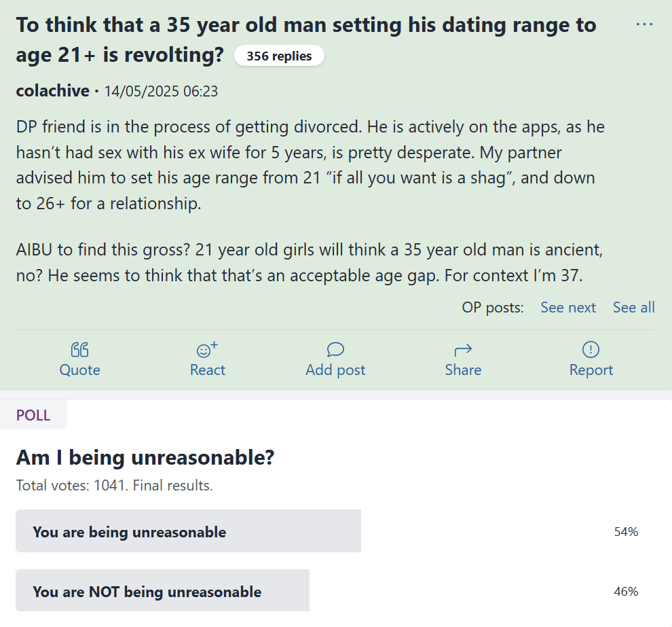Click the arrow Share icon
The height and width of the screenshot is (627, 672).
[463, 350]
